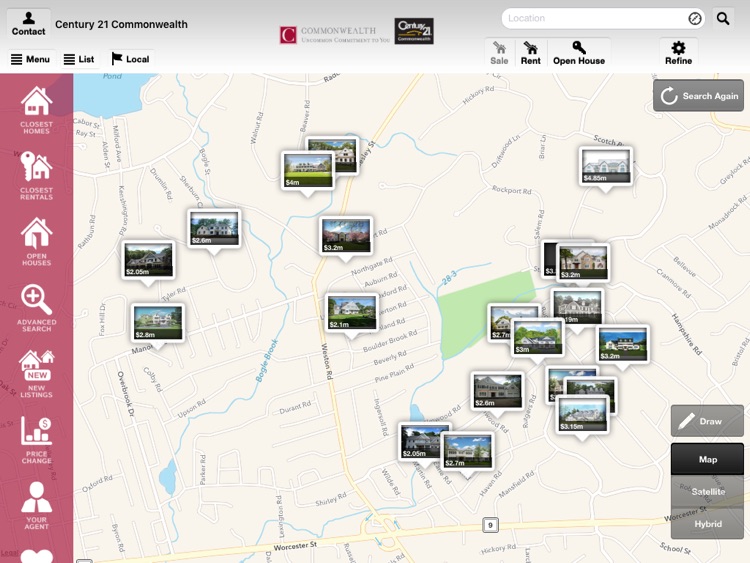Viewport: 750px width, 563px height.
Task: Click the Commonwealth logo
Action: click(x=334, y=35)
